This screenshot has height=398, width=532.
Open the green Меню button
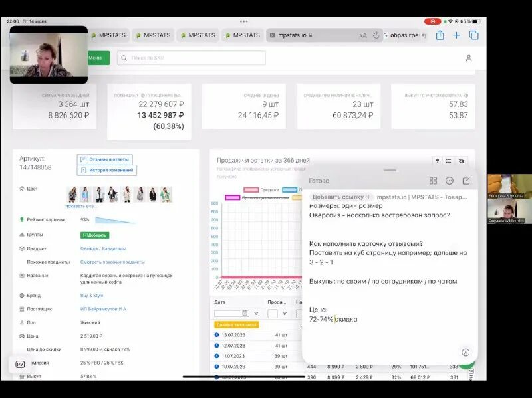tap(98, 58)
